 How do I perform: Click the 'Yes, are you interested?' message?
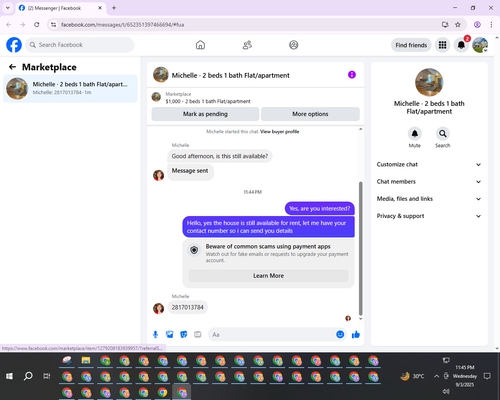[x=320, y=209]
